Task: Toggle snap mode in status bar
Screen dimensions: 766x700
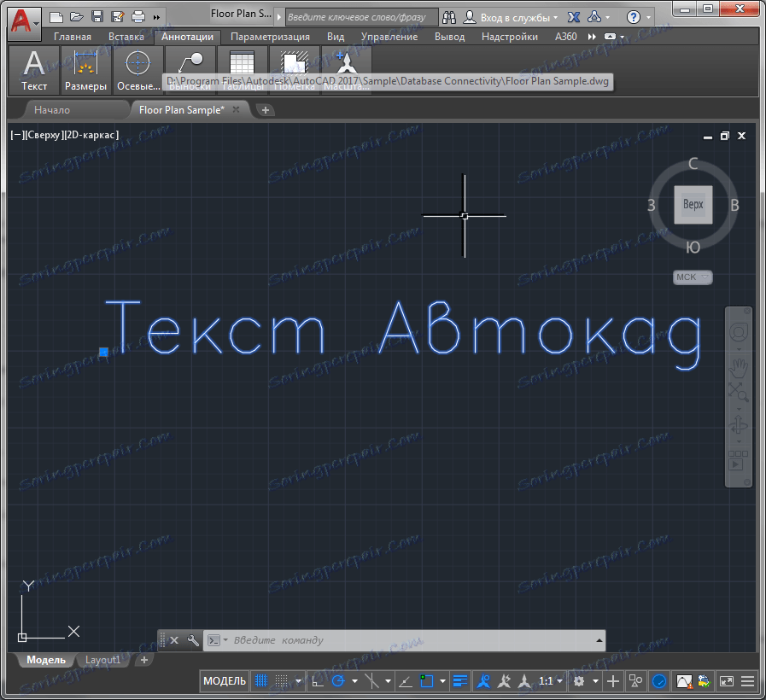Action: pyautogui.click(x=282, y=680)
